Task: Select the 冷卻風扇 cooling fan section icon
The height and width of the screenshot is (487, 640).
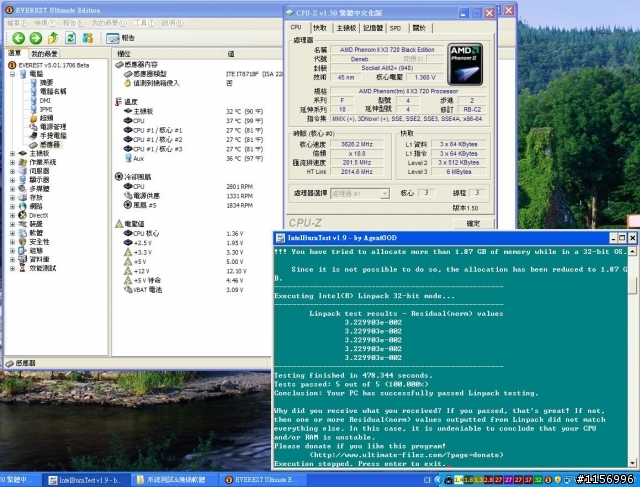Action: coord(119,177)
